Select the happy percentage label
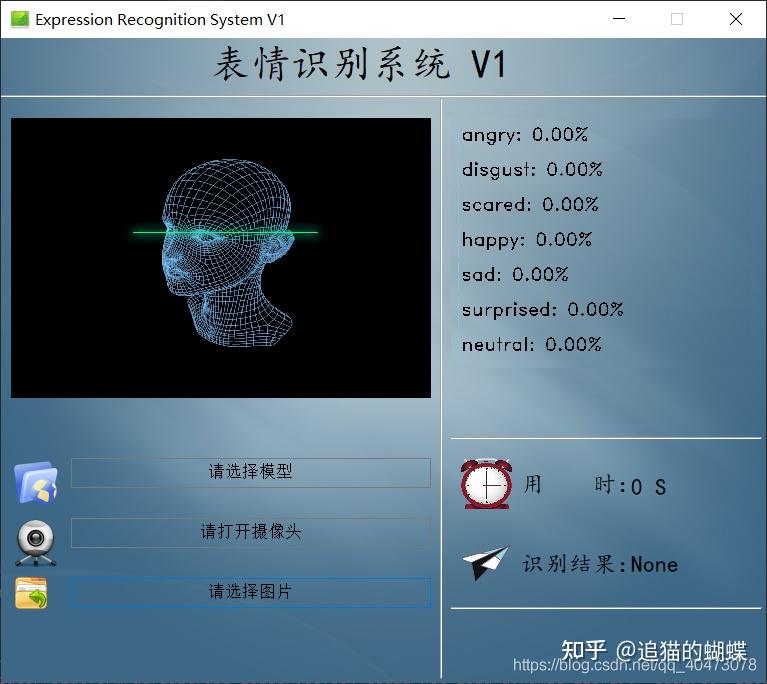 pyautogui.click(x=526, y=240)
